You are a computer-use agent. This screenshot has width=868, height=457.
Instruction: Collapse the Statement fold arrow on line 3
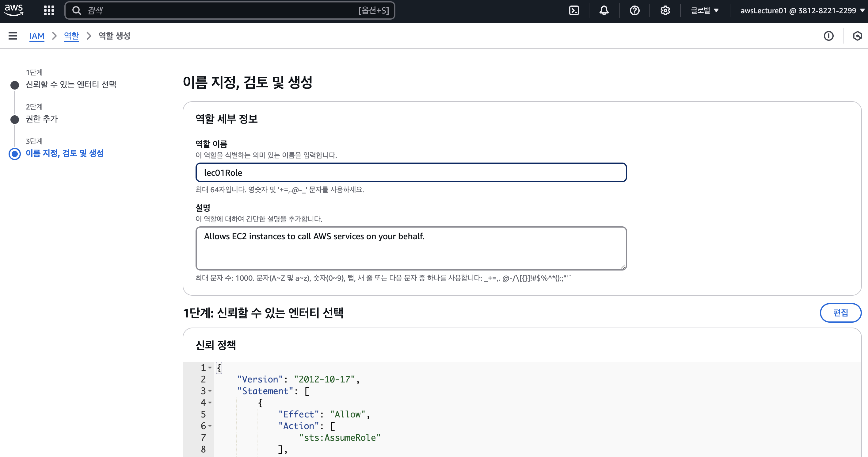(x=210, y=391)
